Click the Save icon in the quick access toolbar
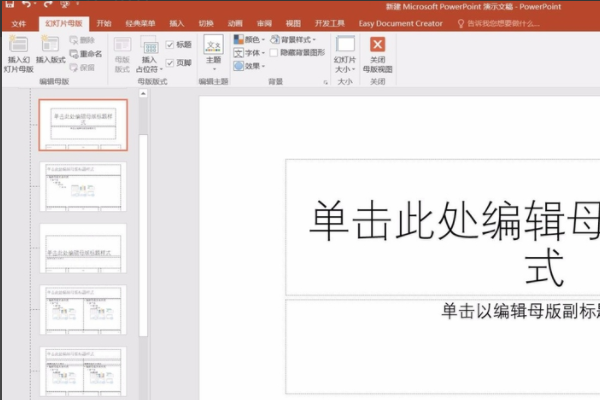Image resolution: width=600 pixels, height=400 pixels. pyautogui.click(x=10, y=4)
